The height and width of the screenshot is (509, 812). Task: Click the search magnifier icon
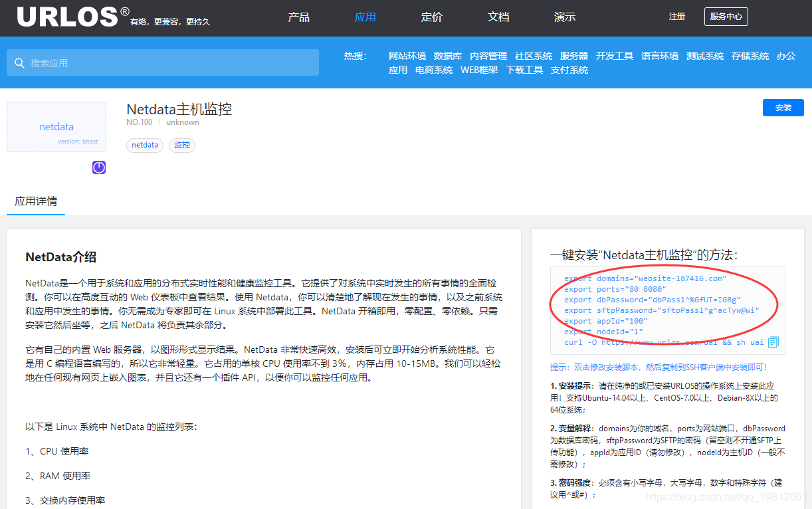[x=19, y=63]
